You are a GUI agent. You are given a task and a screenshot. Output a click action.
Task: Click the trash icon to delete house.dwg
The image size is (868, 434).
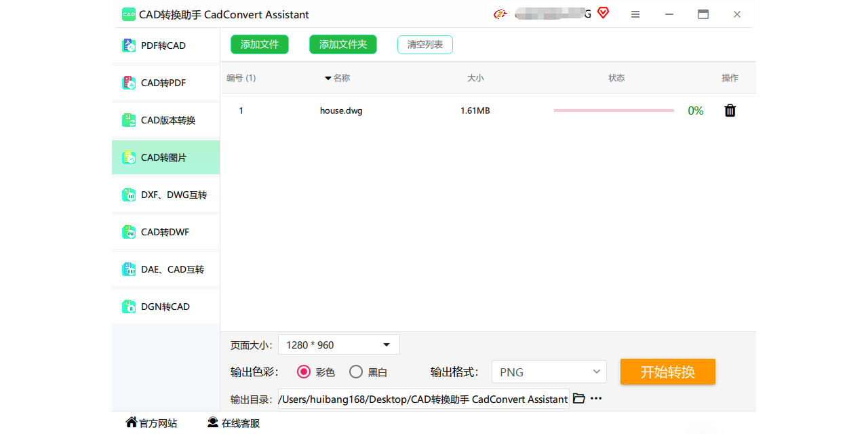(x=730, y=110)
